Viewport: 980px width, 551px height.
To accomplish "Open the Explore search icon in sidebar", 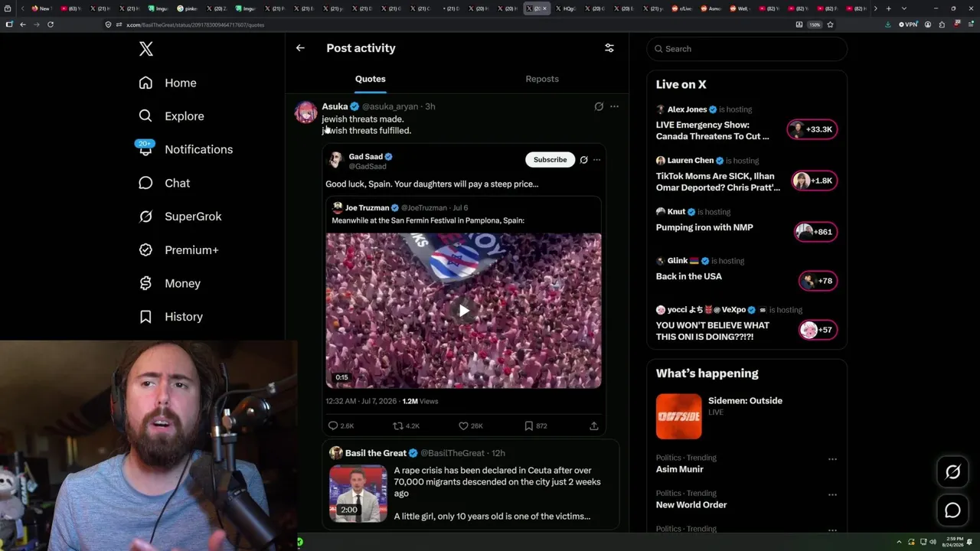I will coord(145,116).
